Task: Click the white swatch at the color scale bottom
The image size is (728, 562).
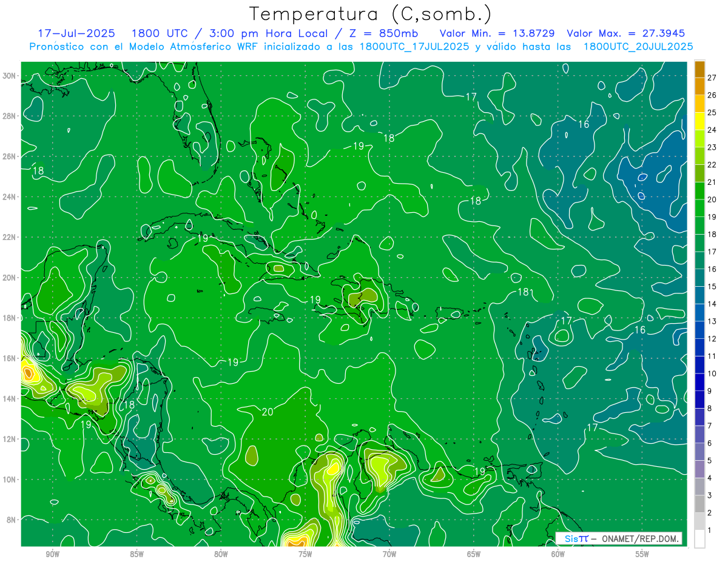Action: (x=699, y=539)
